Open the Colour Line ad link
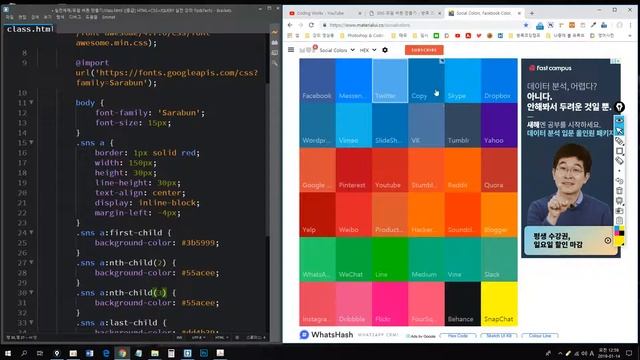The image size is (640, 360). (540, 336)
